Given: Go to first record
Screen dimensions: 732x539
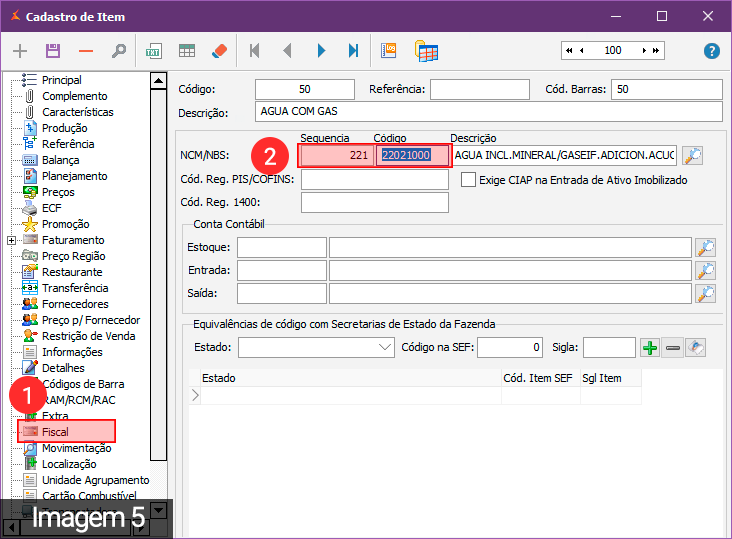Looking at the screenshot, I should tap(254, 50).
